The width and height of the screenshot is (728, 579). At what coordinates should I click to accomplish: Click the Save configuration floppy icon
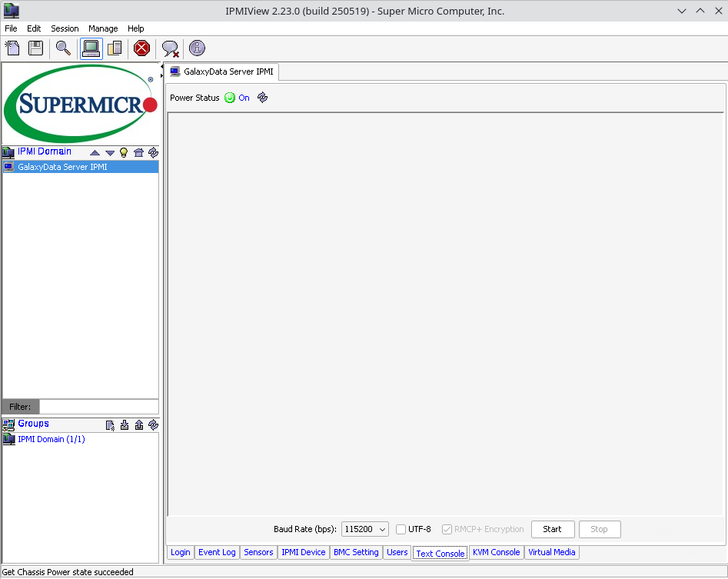click(x=36, y=48)
